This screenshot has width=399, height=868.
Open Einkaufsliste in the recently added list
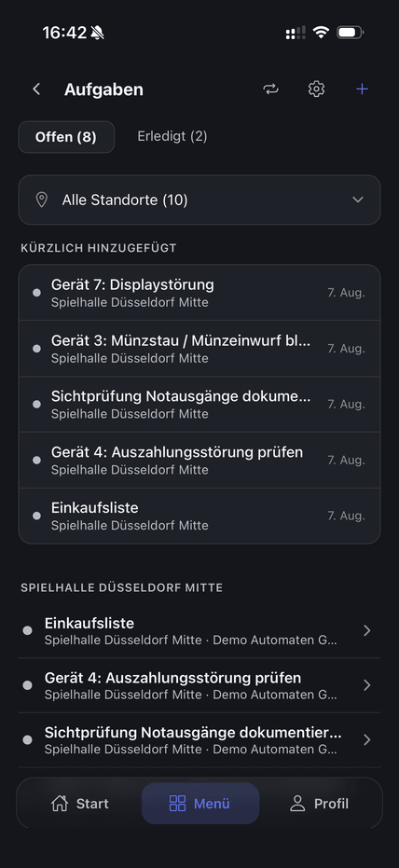pyautogui.click(x=199, y=516)
